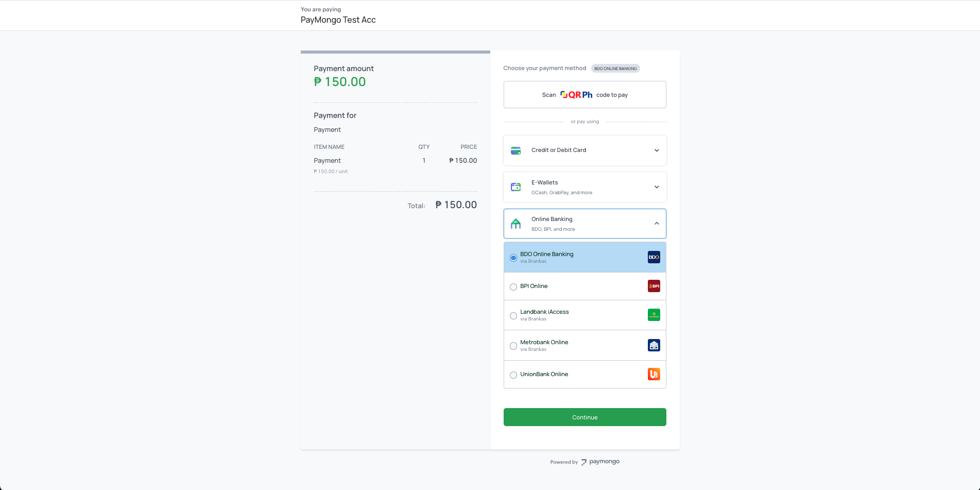The image size is (980, 490).
Task: Click BDO, BPI, and more subtitle
Action: 553,229
